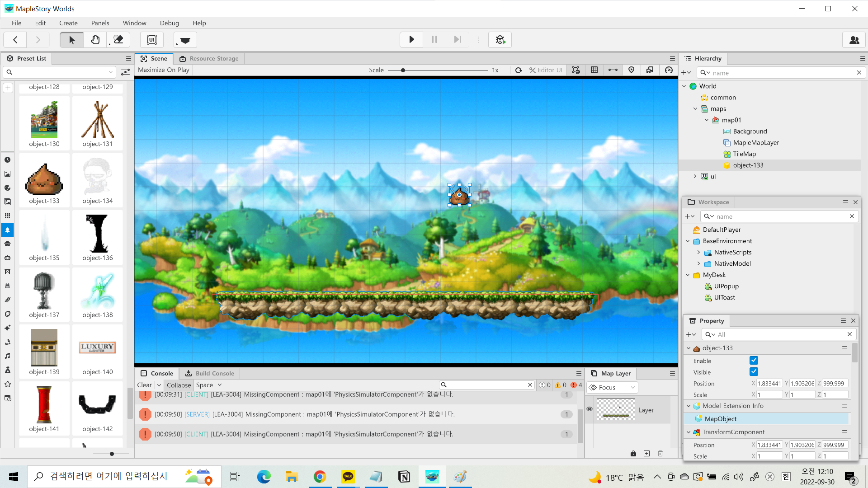868x488 pixels.
Task: Lock the map layer
Action: [633, 453]
